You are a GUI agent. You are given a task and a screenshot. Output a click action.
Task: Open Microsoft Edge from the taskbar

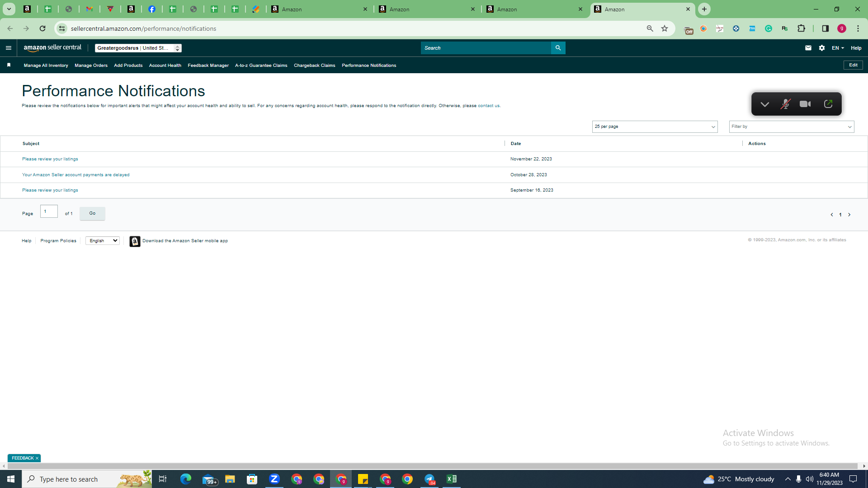(x=186, y=479)
